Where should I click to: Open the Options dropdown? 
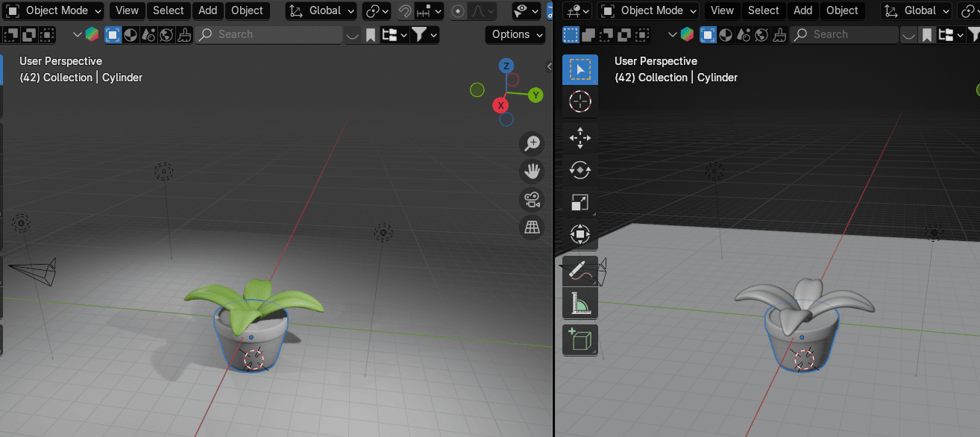coord(515,34)
